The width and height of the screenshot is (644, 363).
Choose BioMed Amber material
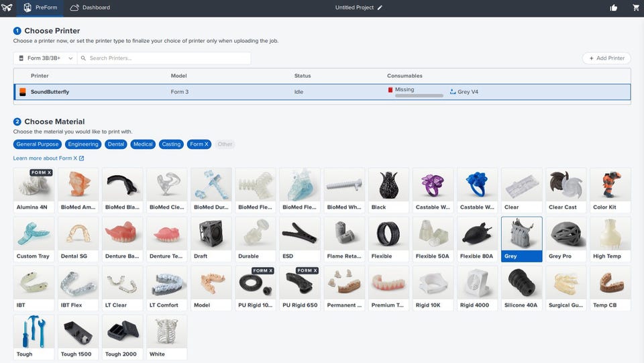coord(78,190)
